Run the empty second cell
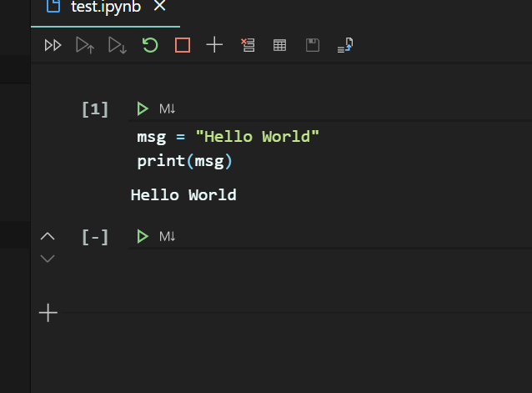The width and height of the screenshot is (532, 393). coord(143,237)
